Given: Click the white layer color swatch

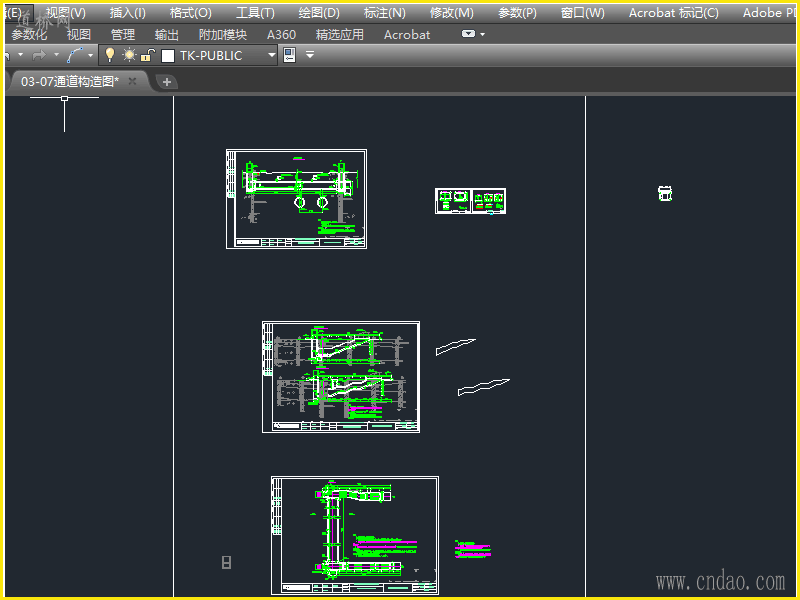Looking at the screenshot, I should [168, 56].
